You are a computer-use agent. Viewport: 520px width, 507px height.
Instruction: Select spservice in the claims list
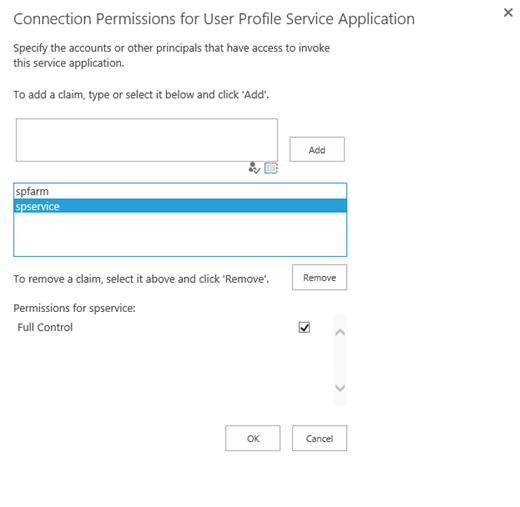click(180, 206)
